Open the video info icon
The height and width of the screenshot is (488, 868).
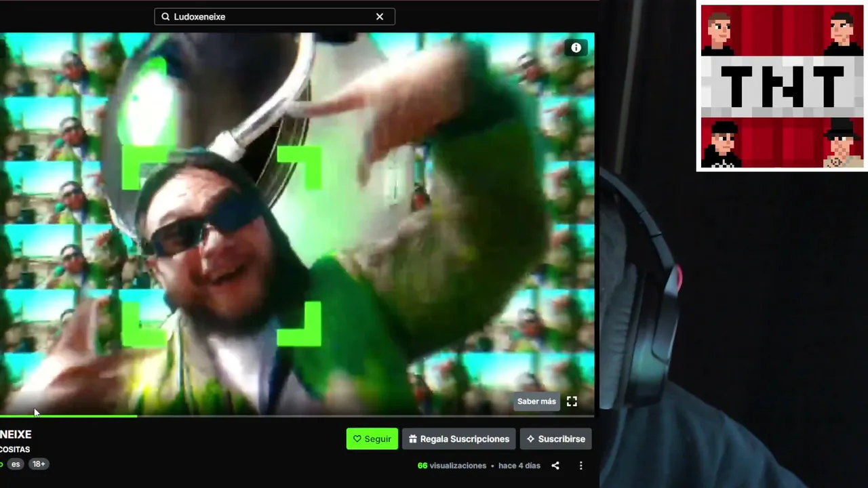(x=576, y=47)
